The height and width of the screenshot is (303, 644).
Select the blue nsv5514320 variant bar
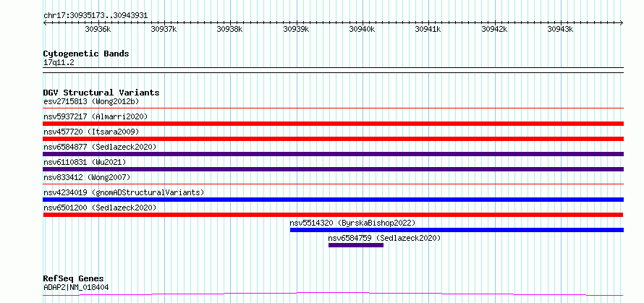tap(457, 230)
